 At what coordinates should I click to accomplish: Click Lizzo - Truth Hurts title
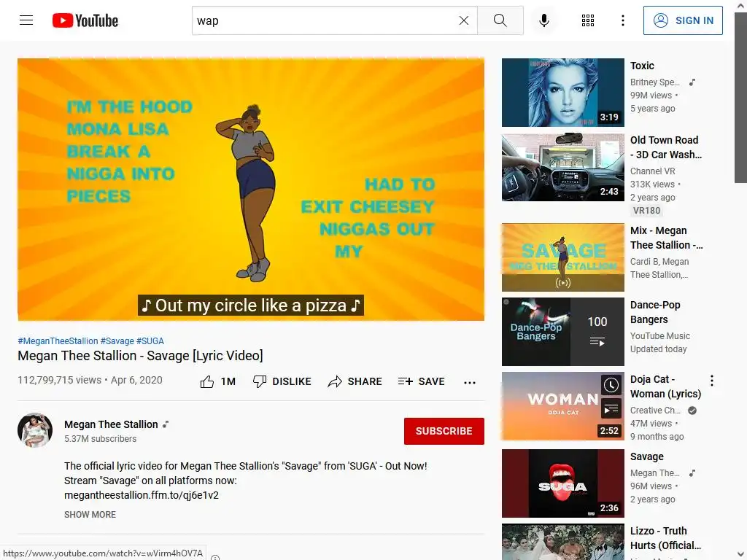(665, 538)
